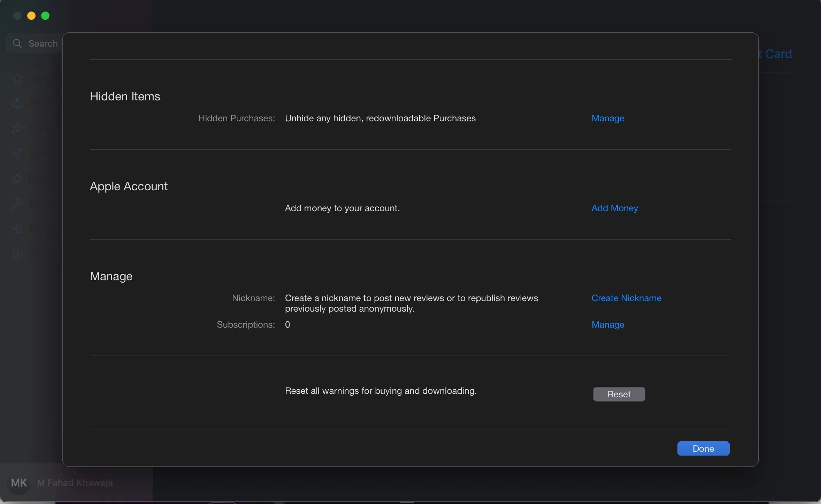Reset all warnings for buying and downloading

pos(619,394)
